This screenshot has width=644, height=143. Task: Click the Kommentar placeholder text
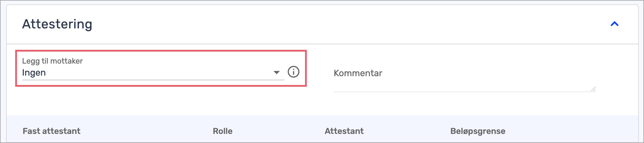pos(358,73)
